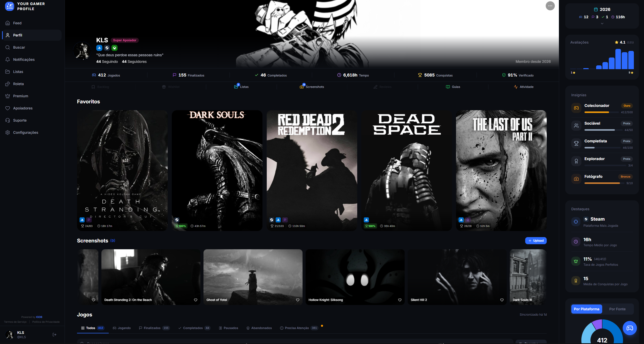Screen dimensions: 644x344
Task: Open the Atividade profile tab
Action: click(x=524, y=87)
